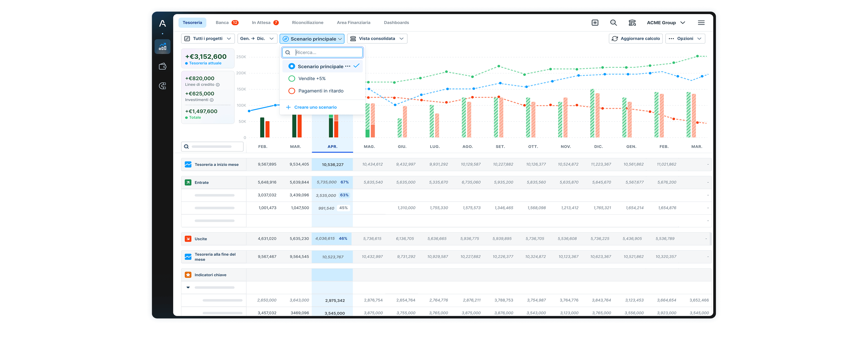Screen dimensions: 868x342
Task: Open the magnifier search icon in header
Action: click(613, 23)
